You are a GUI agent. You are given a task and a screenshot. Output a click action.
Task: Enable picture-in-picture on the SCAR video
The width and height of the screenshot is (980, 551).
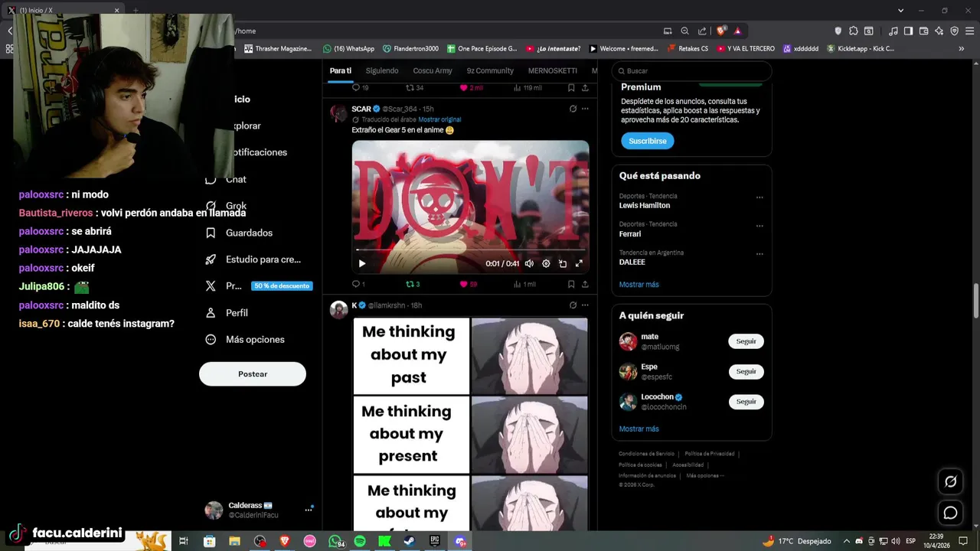click(563, 263)
